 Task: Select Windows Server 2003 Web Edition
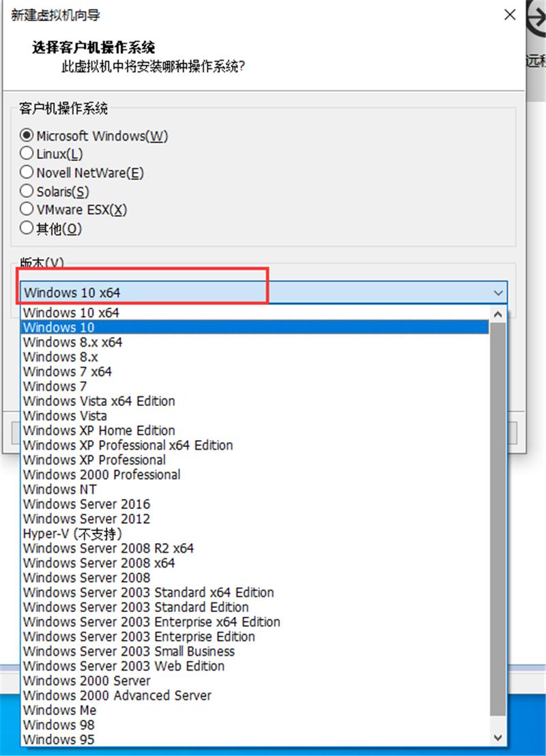click(255, 666)
